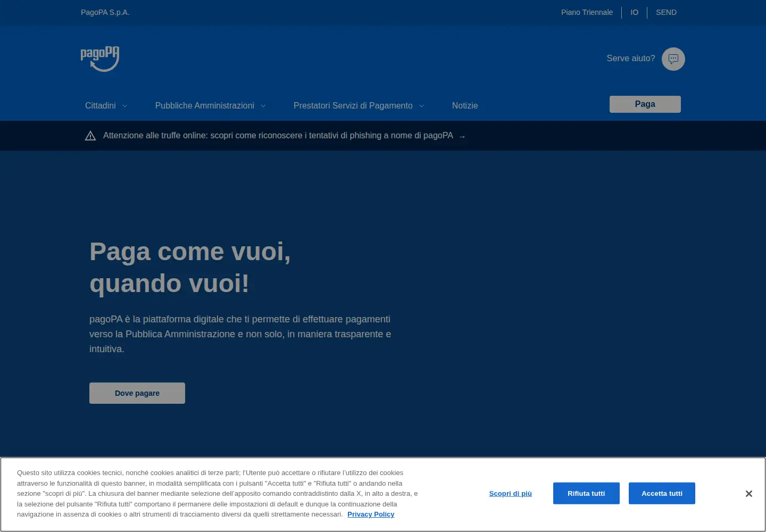The height and width of the screenshot is (532, 766).
Task: Close the cookie banner with X
Action: 748,494
